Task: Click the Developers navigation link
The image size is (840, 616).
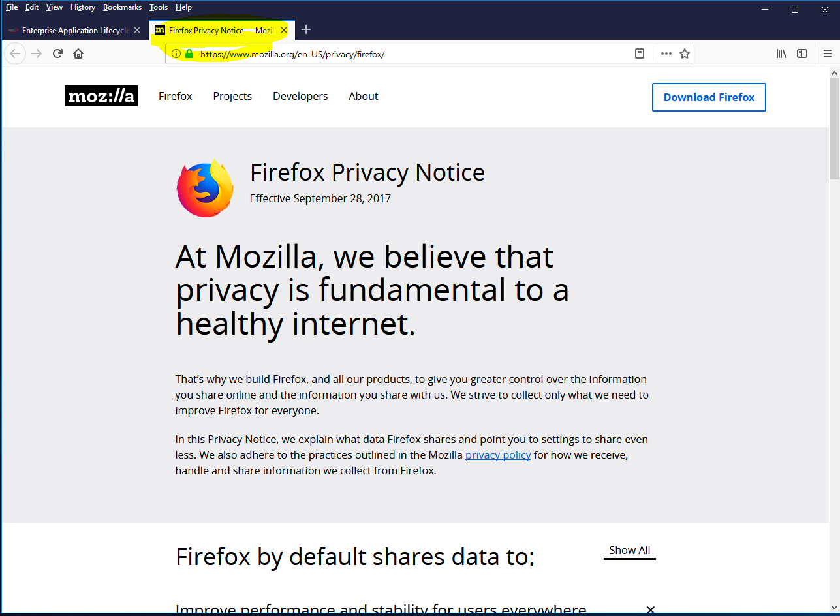Action: pyautogui.click(x=300, y=96)
